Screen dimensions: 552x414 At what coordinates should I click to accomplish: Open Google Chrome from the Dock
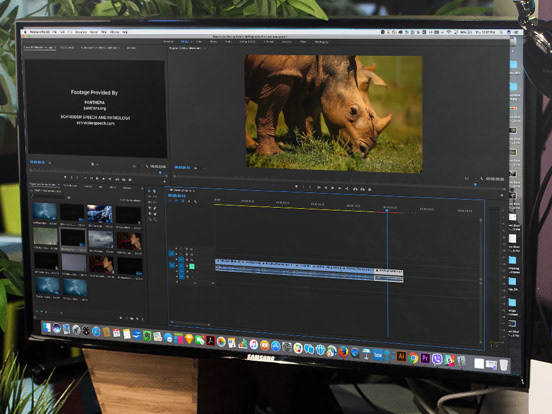(413, 358)
